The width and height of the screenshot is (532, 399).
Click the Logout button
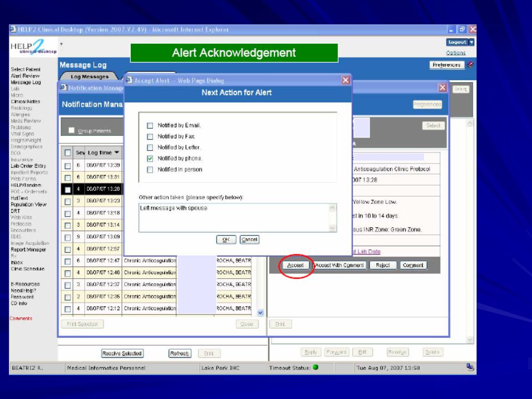point(457,42)
